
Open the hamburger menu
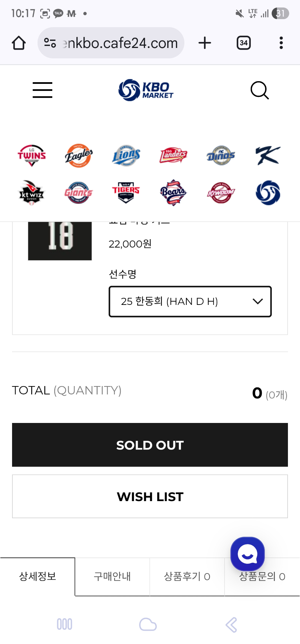pos(43,90)
